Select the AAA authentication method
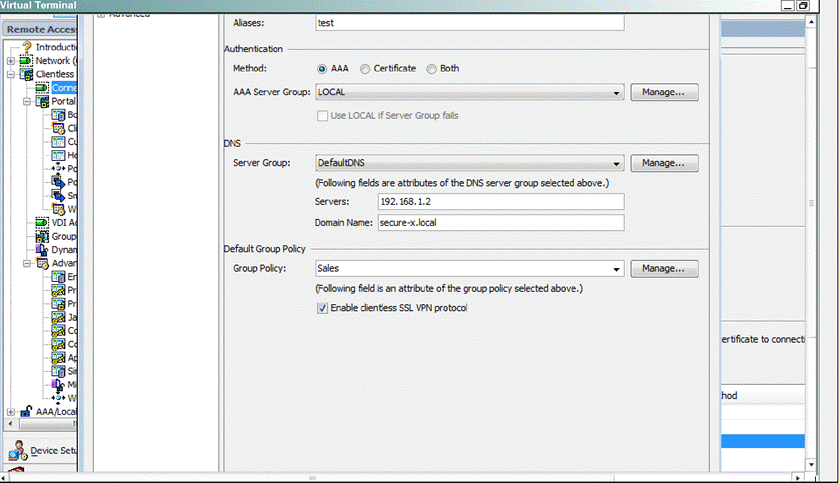The image size is (840, 483). [x=322, y=69]
